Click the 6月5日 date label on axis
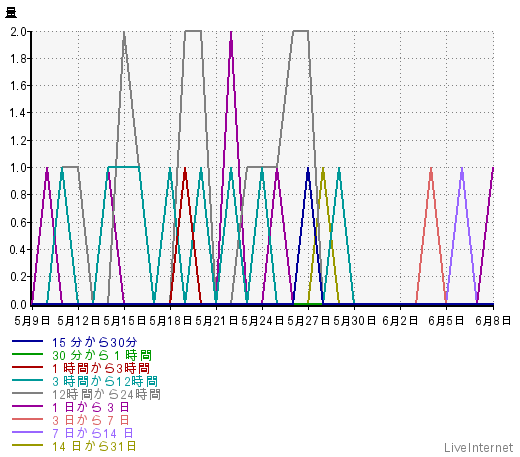520x457 pixels. (x=446, y=321)
